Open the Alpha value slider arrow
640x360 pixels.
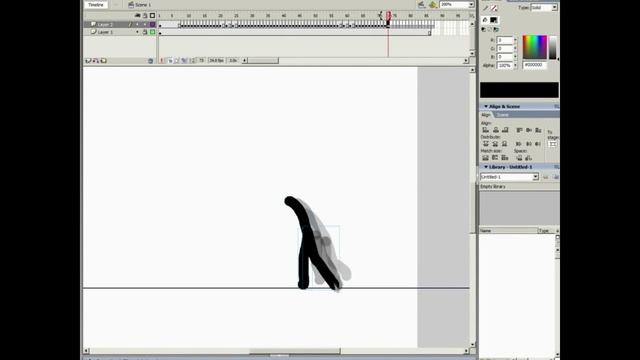tap(515, 65)
